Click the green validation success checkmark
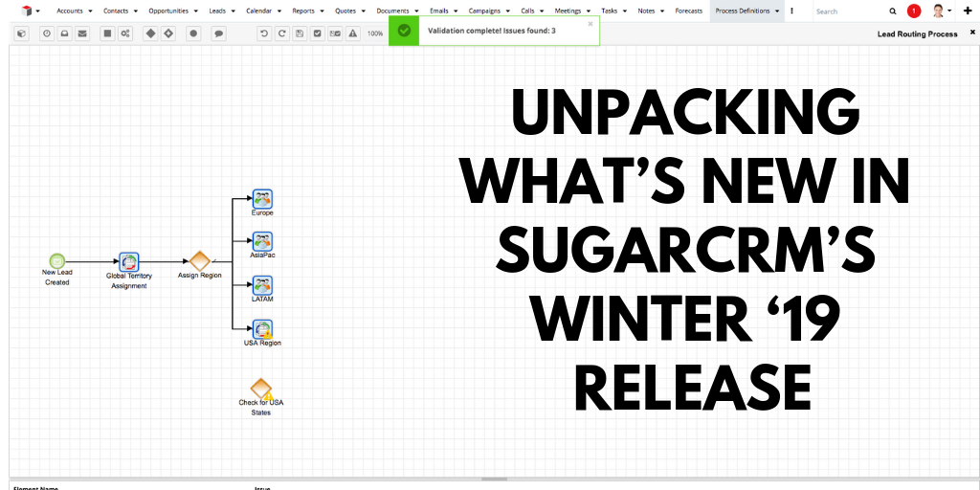This screenshot has height=490, width=980. pos(405,31)
